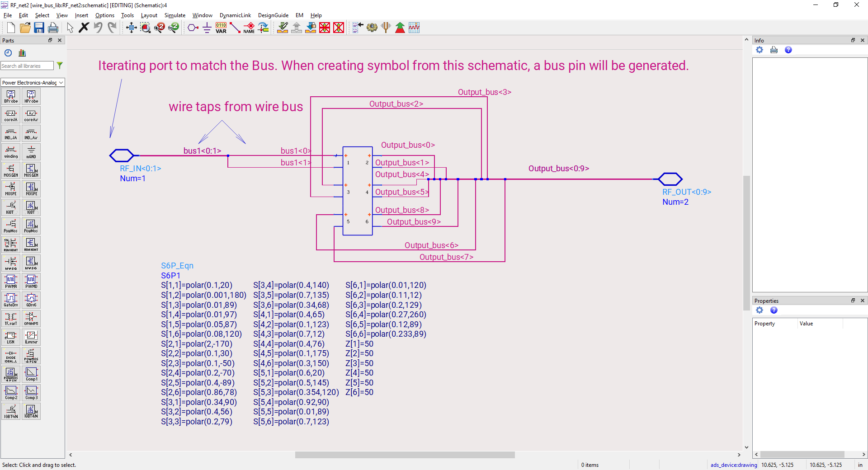Toggle float on the Parts panel
868x470 pixels.
point(50,40)
